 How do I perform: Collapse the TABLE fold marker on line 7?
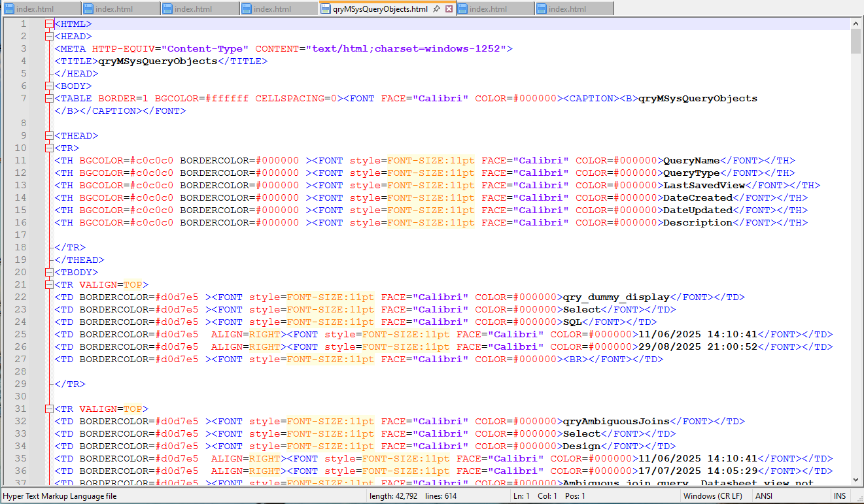pos(49,98)
